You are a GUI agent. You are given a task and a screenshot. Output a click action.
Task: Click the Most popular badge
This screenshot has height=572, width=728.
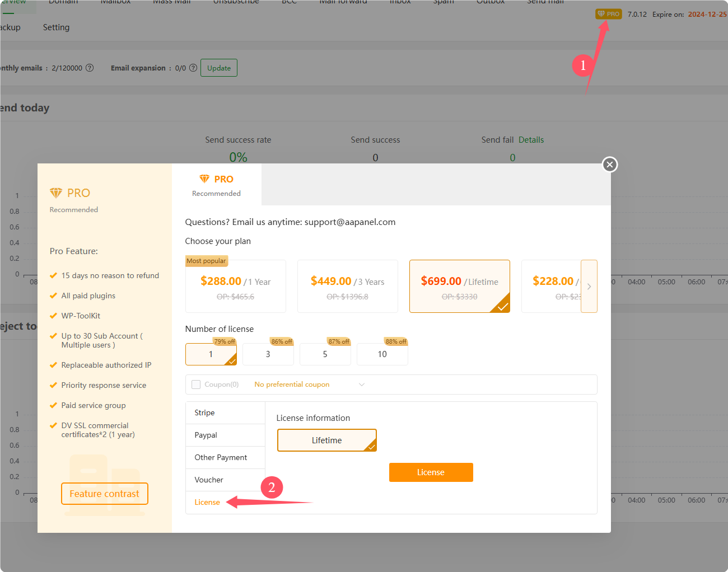pos(207,261)
